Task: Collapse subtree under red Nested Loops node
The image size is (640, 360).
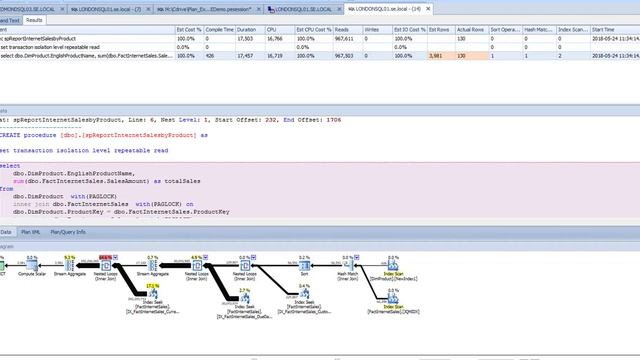Action: 116,257
